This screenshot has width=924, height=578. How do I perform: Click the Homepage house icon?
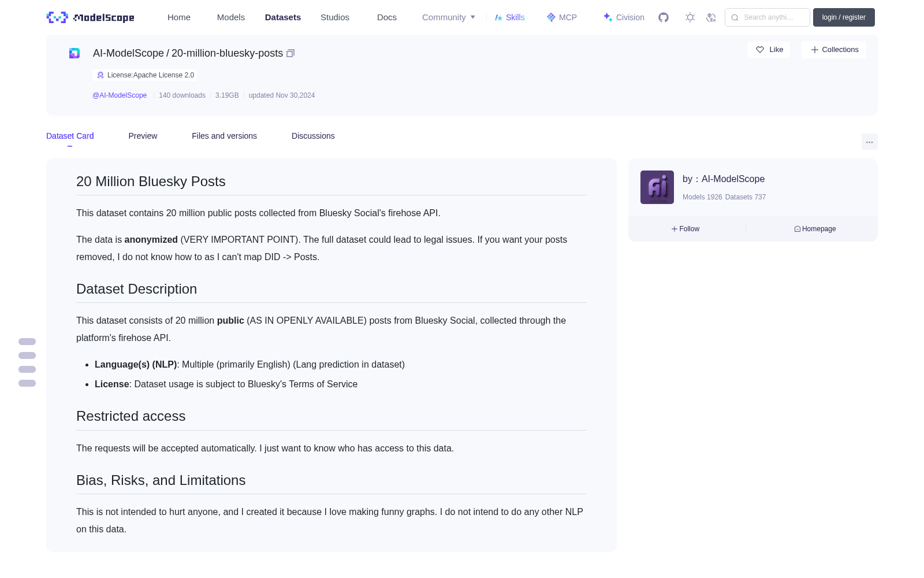tap(798, 229)
